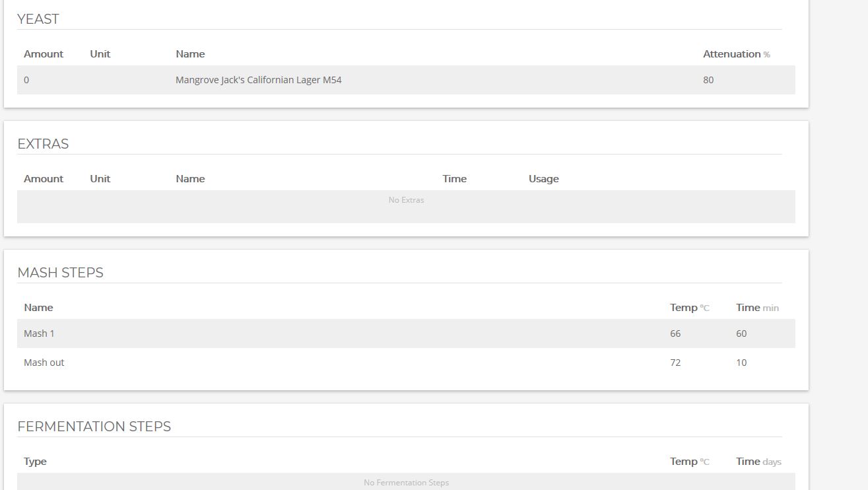Click the Usage column header in Extras
The image size is (868, 490).
coord(543,179)
